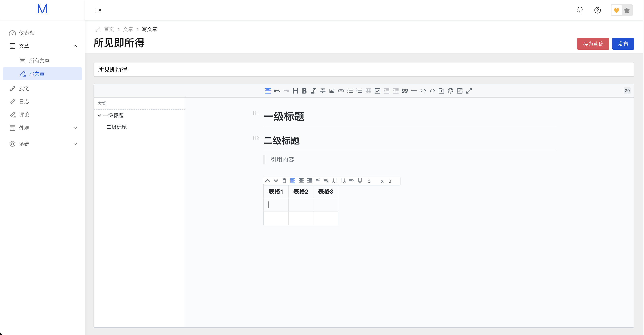Insert a task list checkbox item
This screenshot has width=644, height=335.
(378, 91)
